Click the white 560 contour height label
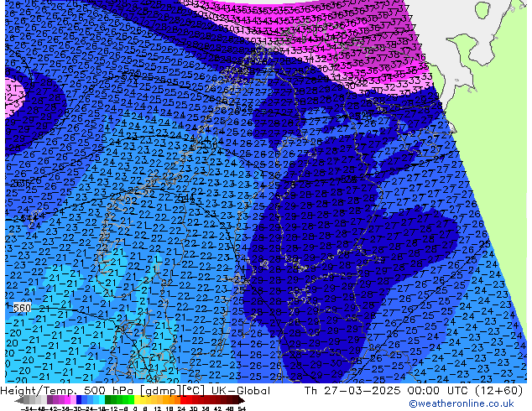Screen dimensions: 532x411 [22, 308]
